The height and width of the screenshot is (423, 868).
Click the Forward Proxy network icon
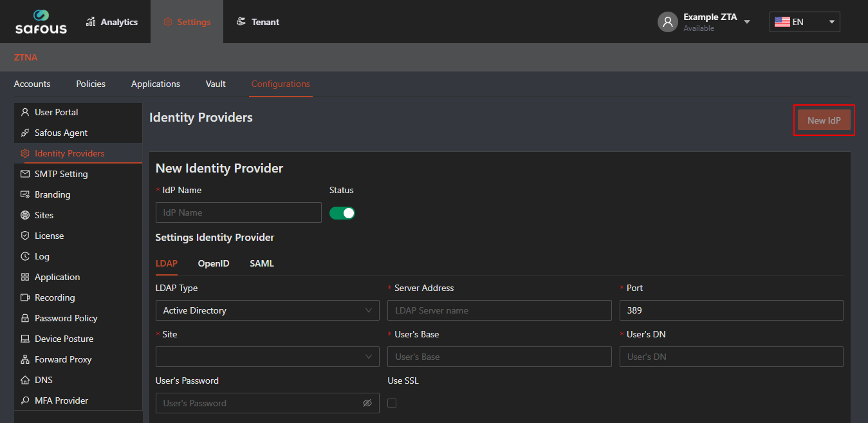(x=25, y=359)
